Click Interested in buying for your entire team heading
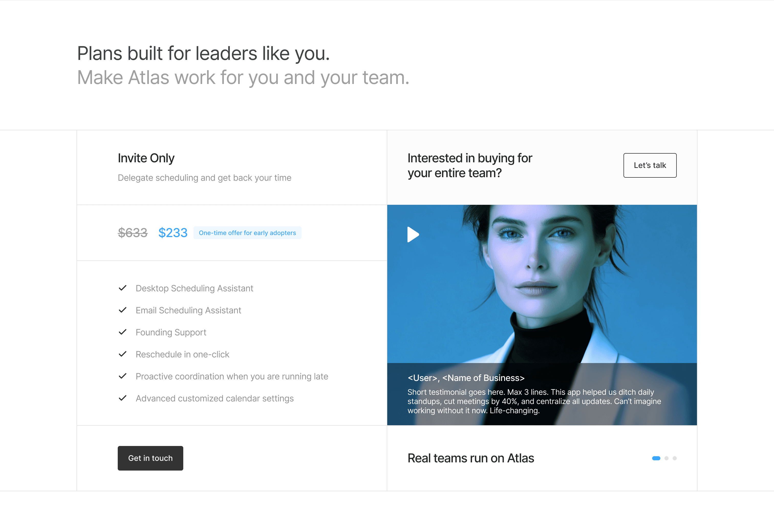The image size is (774, 532). [x=470, y=166]
